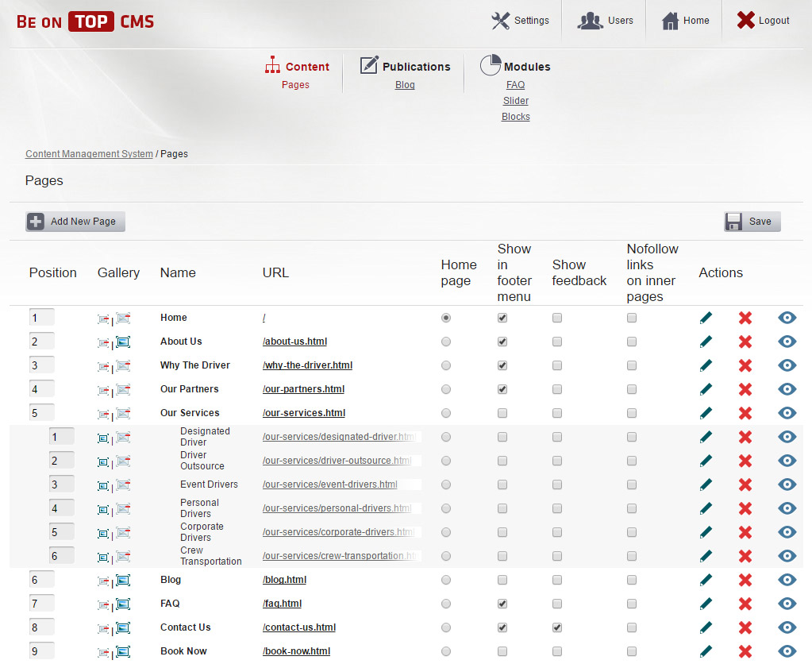Open large gallery icon for Contact Us
The width and height of the screenshot is (812, 664).
coord(123,627)
